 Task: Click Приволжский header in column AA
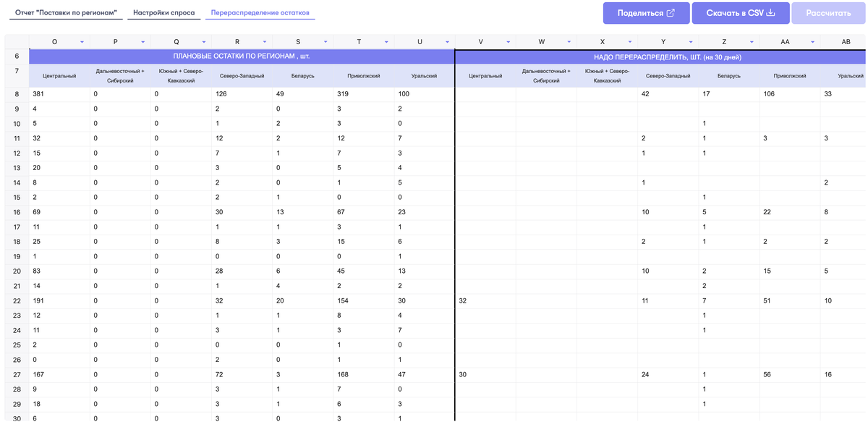click(789, 75)
